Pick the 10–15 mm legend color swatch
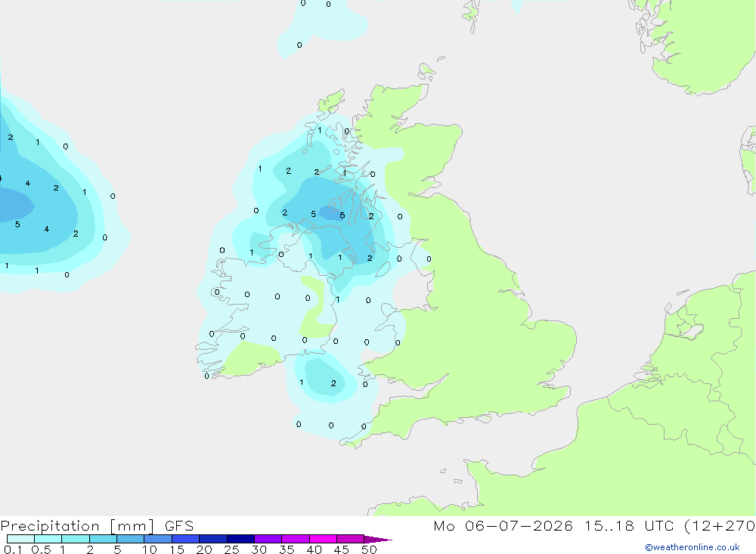This screenshot has width=756, height=554. (x=158, y=539)
